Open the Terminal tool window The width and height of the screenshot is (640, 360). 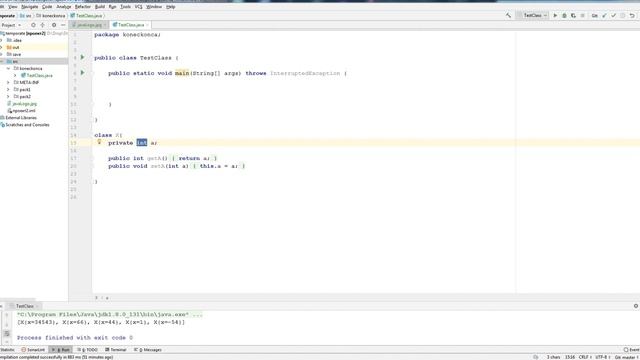[x=116, y=350]
